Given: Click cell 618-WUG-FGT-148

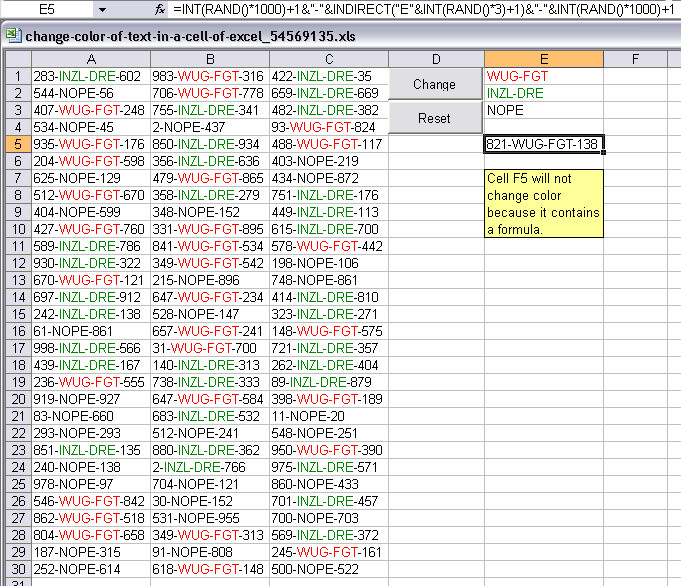Looking at the screenshot, I should click(210, 569).
